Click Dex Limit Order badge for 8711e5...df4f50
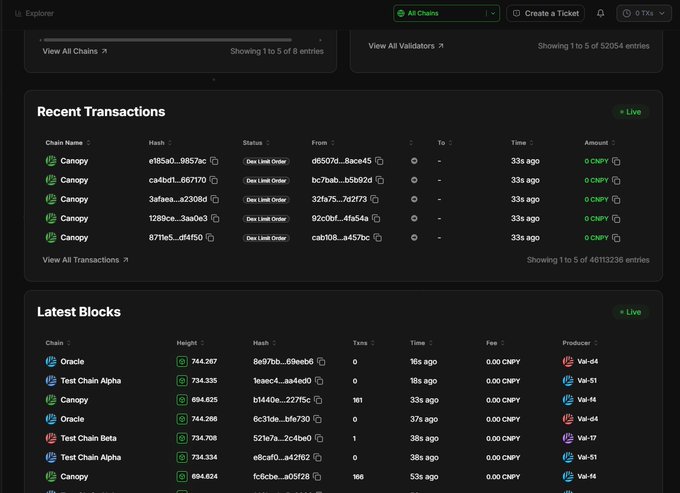 (266, 238)
